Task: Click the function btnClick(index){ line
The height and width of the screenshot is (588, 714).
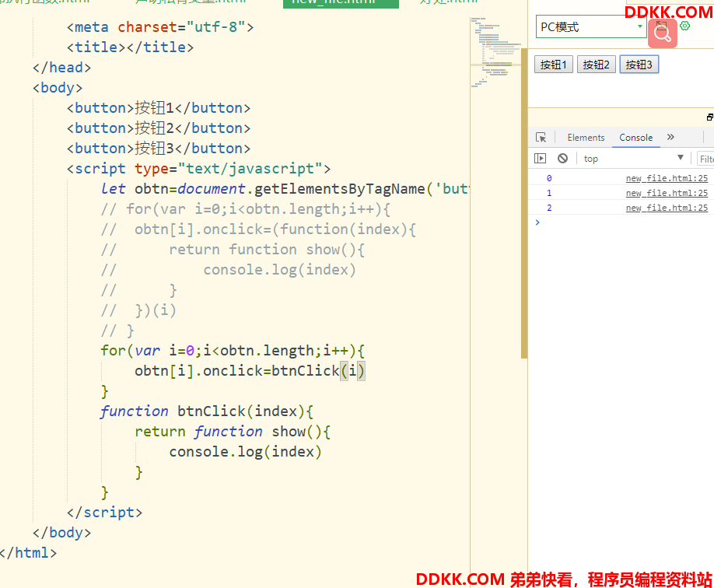Action: point(207,411)
